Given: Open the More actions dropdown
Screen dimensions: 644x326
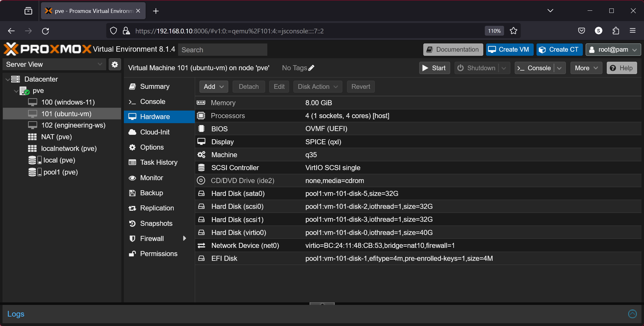Looking at the screenshot, I should tap(586, 68).
